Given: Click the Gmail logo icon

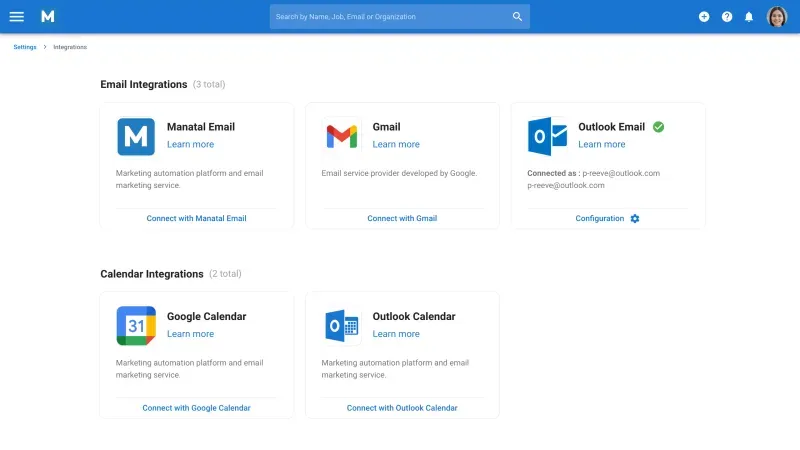Looking at the screenshot, I should tap(342, 137).
